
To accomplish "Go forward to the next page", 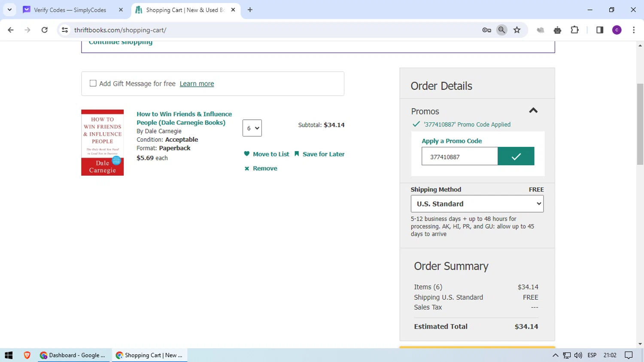I will (27, 30).
